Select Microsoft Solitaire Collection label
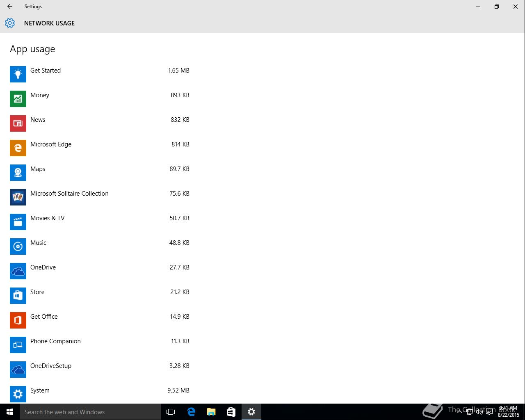Viewport: 525px width, 420px height. (x=69, y=194)
